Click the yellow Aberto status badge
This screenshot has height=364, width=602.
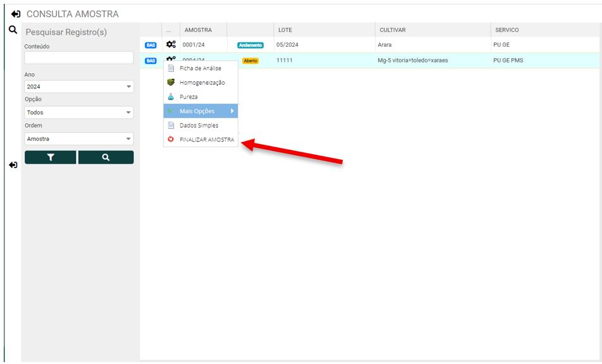250,61
